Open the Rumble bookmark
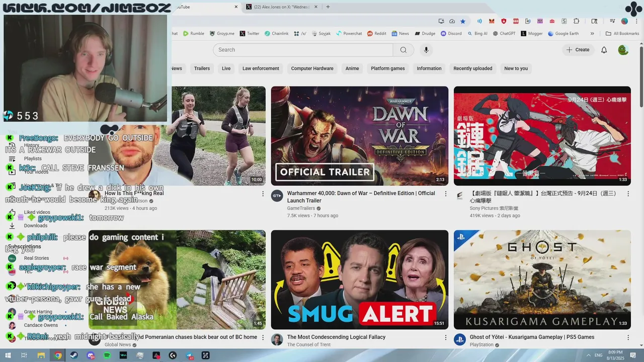This screenshot has width=644, height=362. (194, 34)
